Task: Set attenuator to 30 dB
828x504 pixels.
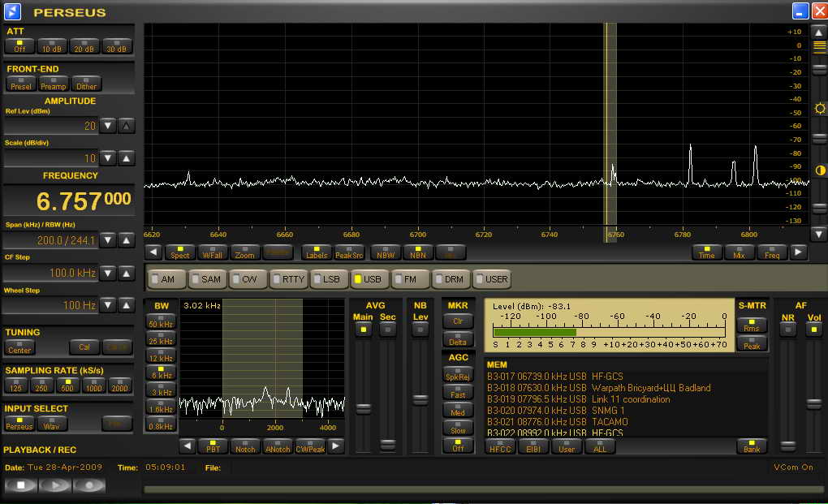Action: 117,46
